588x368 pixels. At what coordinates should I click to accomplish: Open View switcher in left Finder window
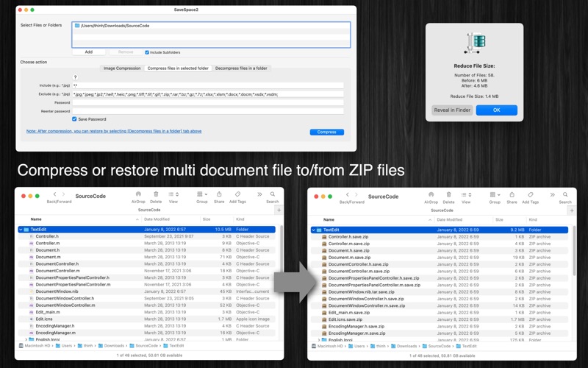tap(173, 194)
